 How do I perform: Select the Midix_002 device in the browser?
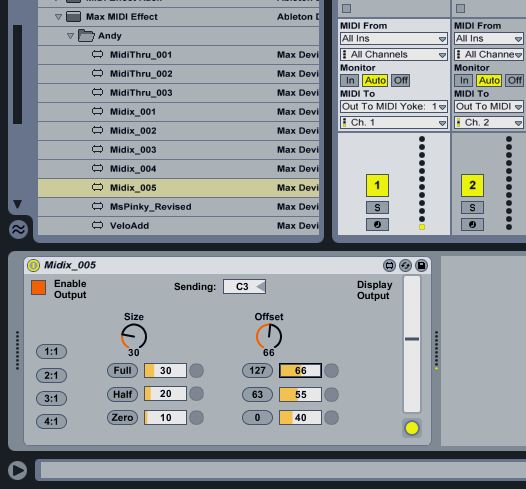(178, 130)
